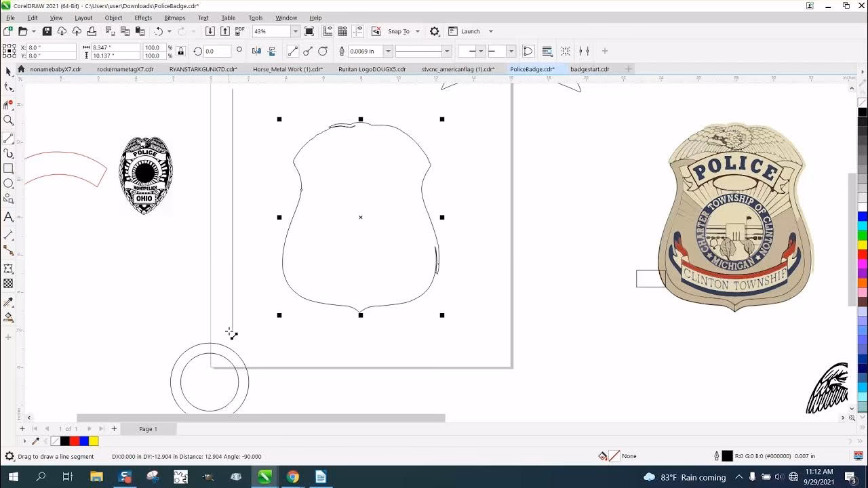Image resolution: width=868 pixels, height=488 pixels.
Task: Open the zoom level dropdown
Action: pos(296,31)
